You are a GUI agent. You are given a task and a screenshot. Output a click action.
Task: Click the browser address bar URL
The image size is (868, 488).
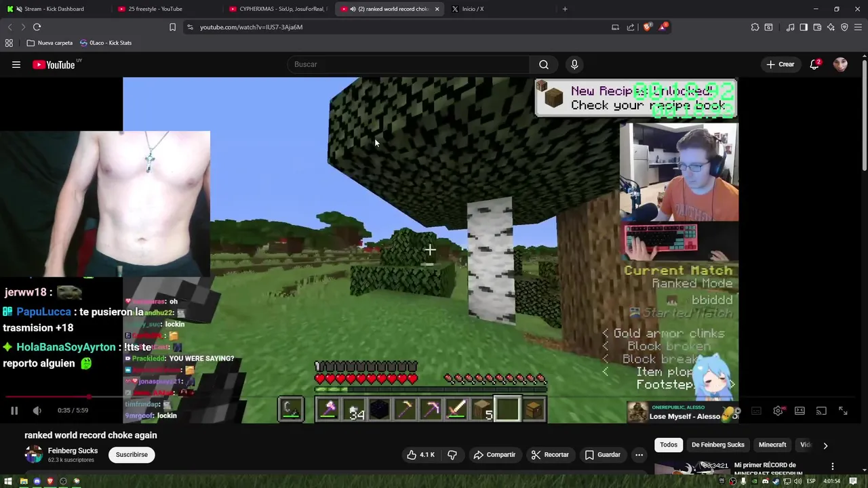point(251,27)
